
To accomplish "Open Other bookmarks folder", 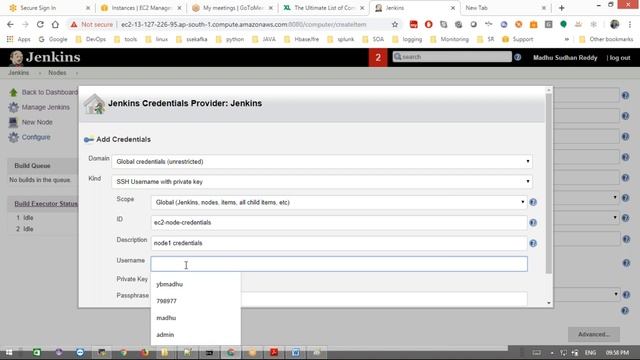I will pos(607,39).
